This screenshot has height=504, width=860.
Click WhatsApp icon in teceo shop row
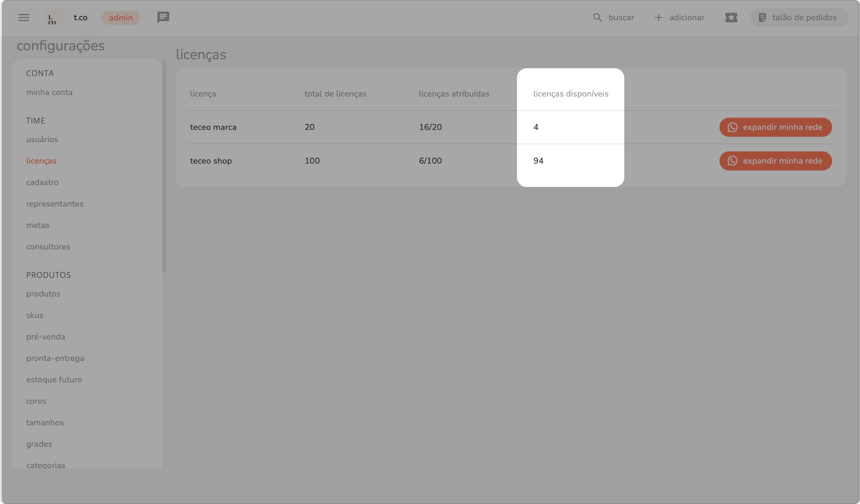732,161
